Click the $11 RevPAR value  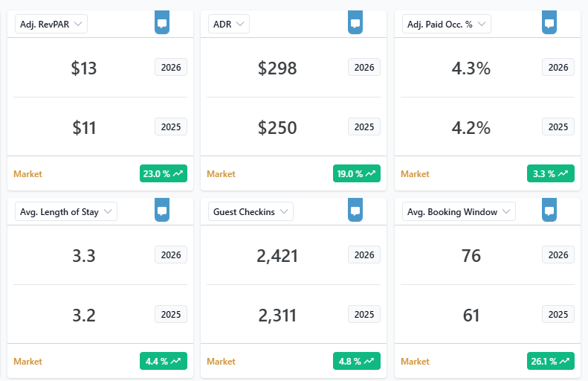coord(84,128)
